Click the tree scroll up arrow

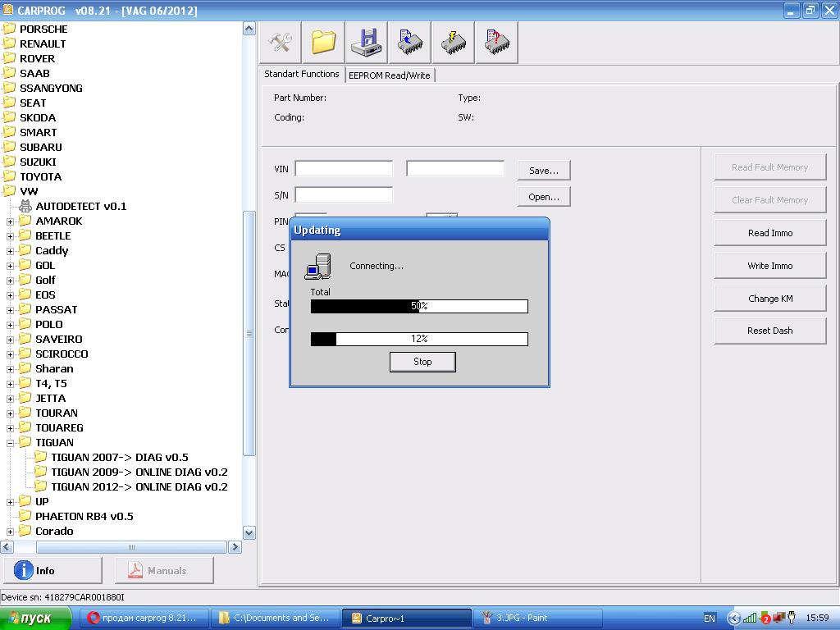249,29
